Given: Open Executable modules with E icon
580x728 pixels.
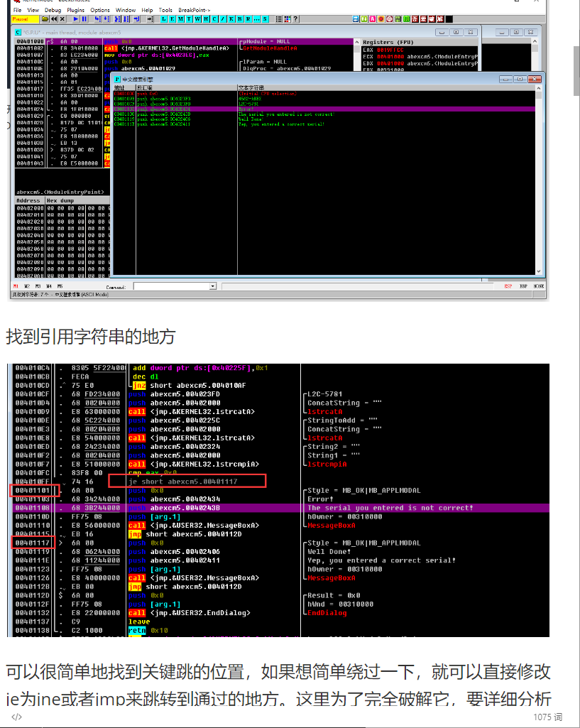Looking at the screenshot, I should tap(171, 18).
